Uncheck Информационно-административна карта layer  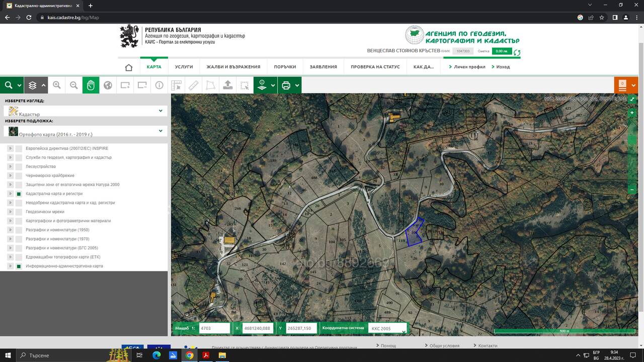pos(19,266)
